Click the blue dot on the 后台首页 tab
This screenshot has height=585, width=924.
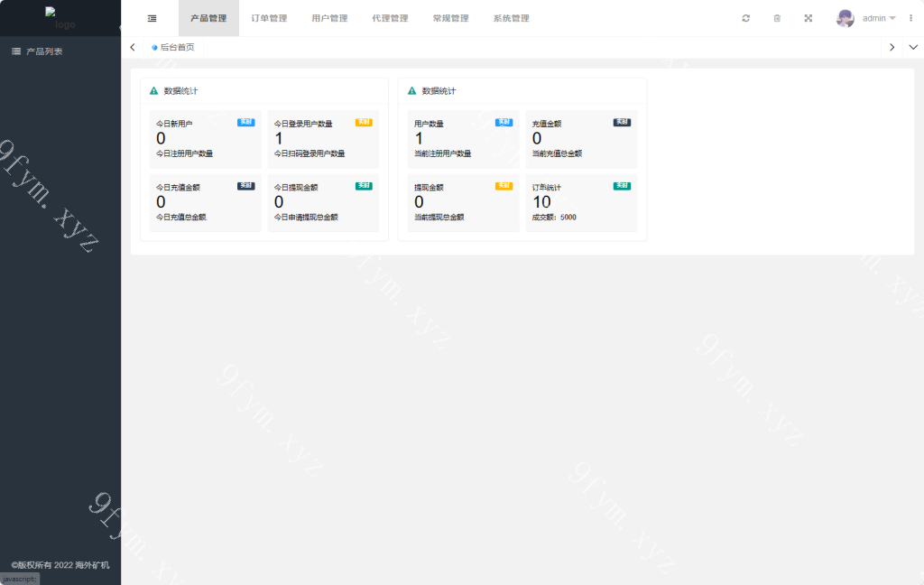click(154, 47)
